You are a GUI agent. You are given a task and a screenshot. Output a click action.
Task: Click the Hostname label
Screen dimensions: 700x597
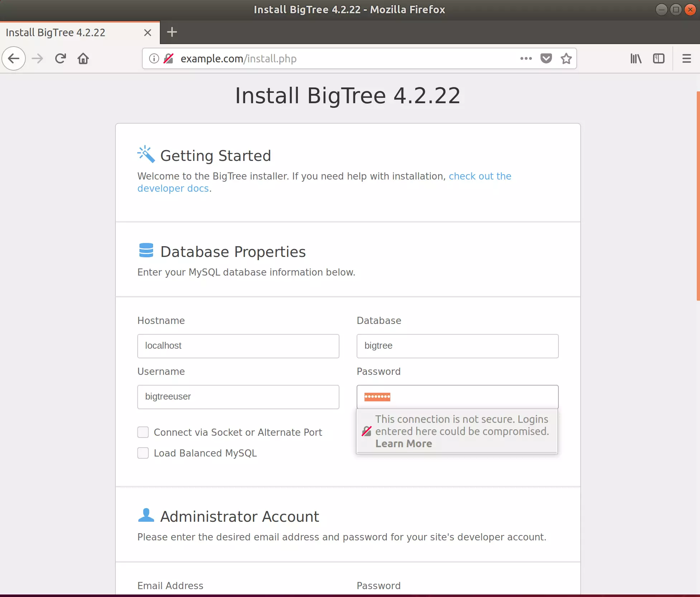click(161, 320)
